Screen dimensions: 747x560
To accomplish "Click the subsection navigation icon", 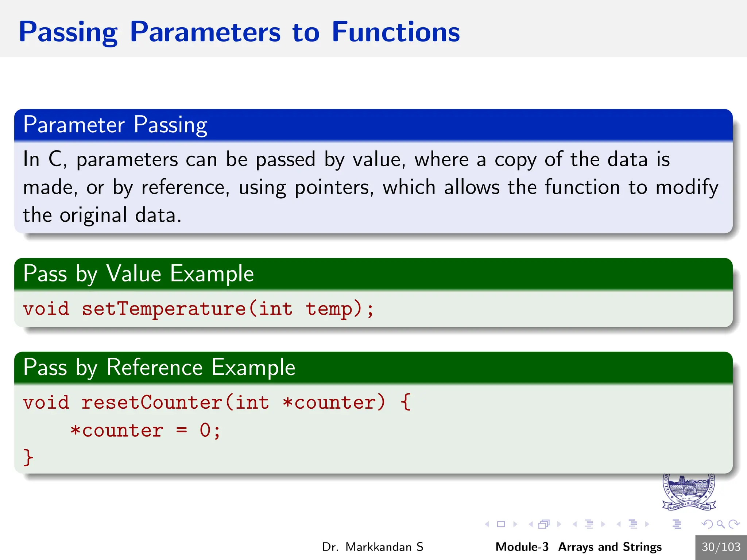I will [x=589, y=524].
